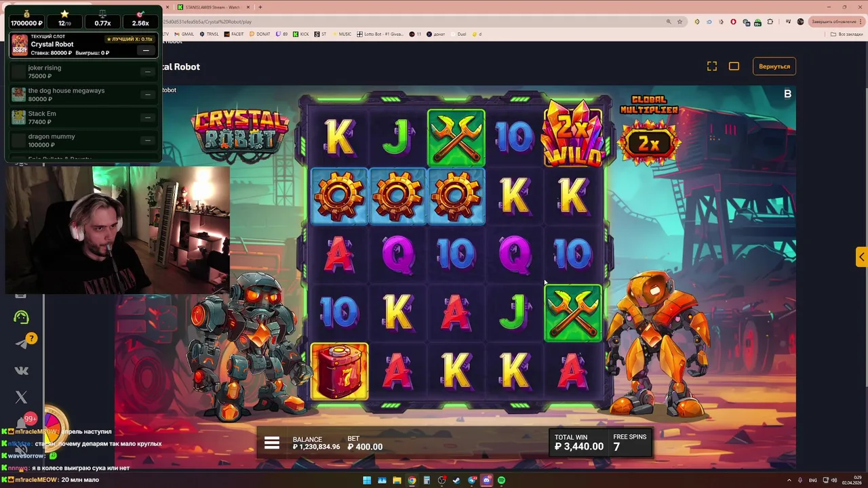This screenshot has width=868, height=488.
Task: Open the headset support icon in sidebar
Action: coord(21,317)
